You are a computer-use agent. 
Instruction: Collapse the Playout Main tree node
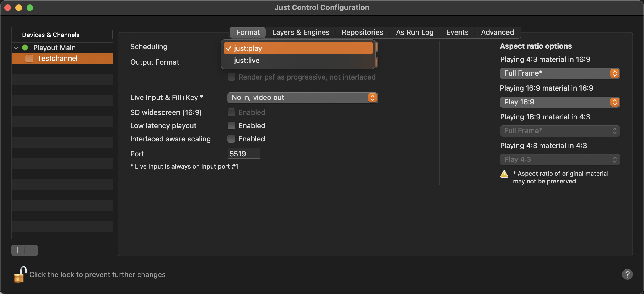16,48
